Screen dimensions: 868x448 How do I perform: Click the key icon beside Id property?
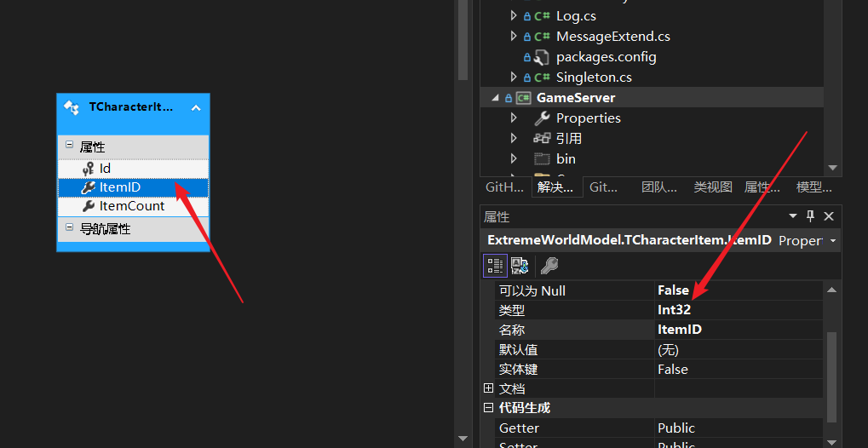(88, 169)
